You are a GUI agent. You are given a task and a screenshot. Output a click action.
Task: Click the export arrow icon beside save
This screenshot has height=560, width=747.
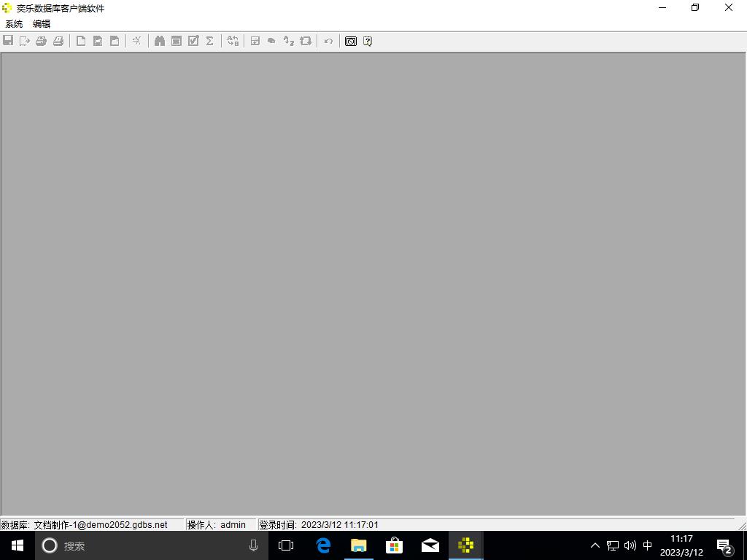[25, 41]
